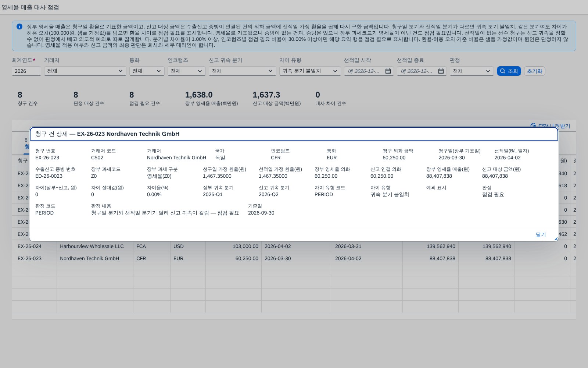
Task: Click the FCA cell in the EX-26-024 row
Action: 152,246
